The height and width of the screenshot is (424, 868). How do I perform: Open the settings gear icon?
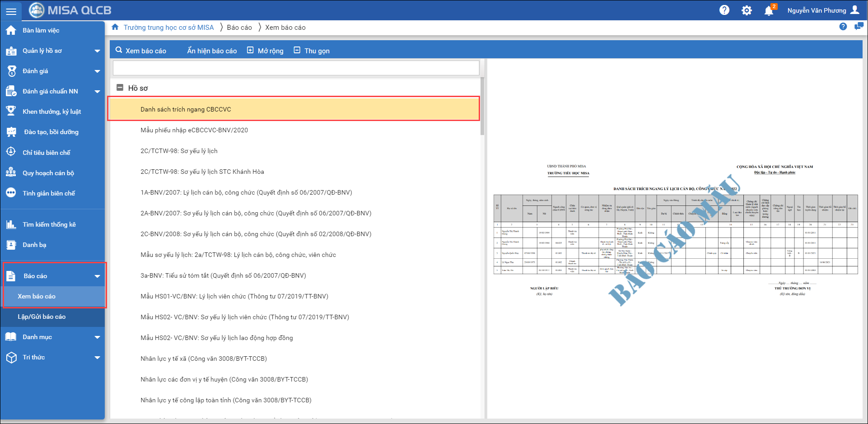pos(747,10)
